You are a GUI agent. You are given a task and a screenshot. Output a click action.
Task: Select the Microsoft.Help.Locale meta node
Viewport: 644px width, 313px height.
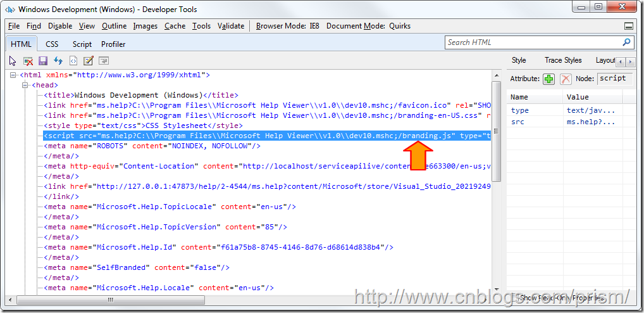click(x=159, y=288)
